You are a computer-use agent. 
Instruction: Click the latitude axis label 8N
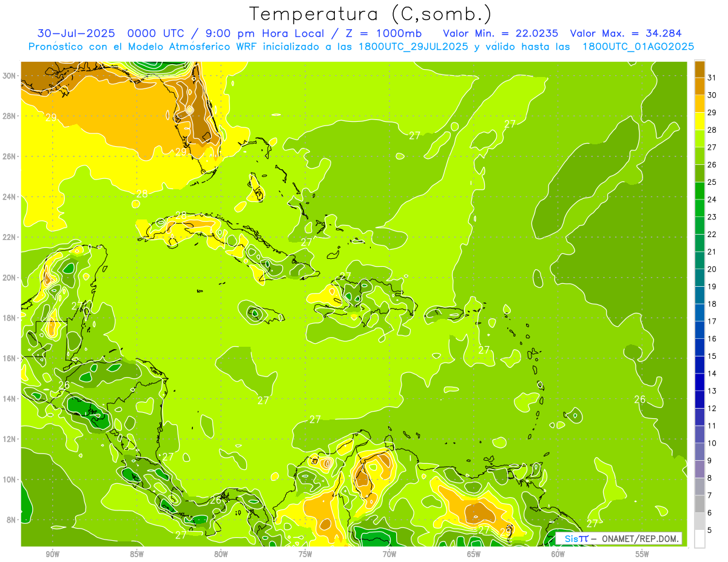12,520
